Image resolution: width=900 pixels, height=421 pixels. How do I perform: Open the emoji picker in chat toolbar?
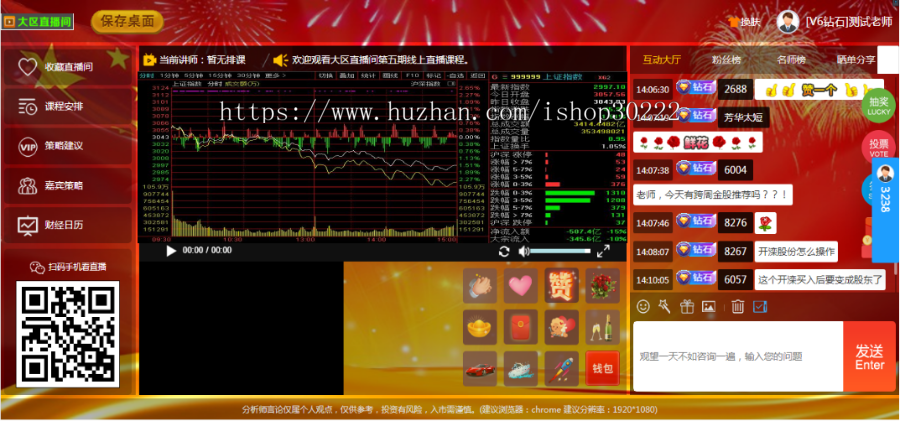[x=643, y=306]
